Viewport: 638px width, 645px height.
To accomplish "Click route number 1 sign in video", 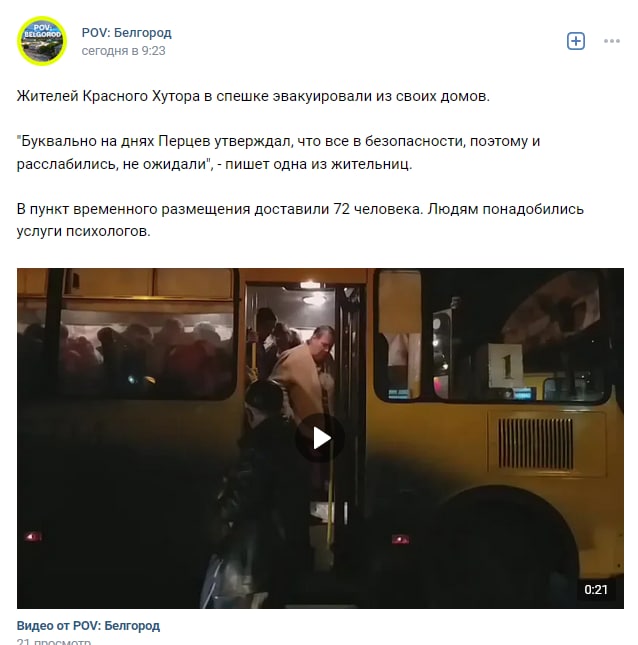I will pyautogui.click(x=506, y=366).
